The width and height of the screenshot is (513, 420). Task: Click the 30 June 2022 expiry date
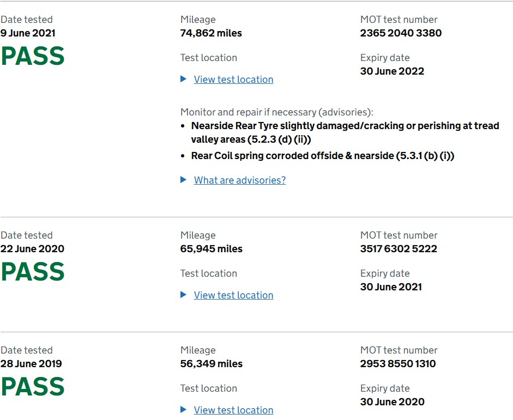392,71
